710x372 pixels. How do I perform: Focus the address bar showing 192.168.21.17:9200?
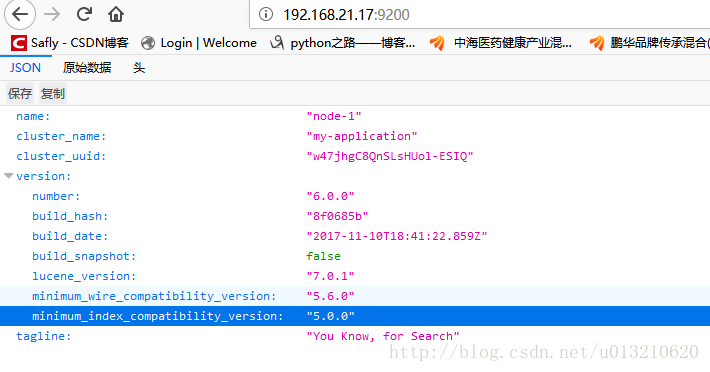[480, 14]
